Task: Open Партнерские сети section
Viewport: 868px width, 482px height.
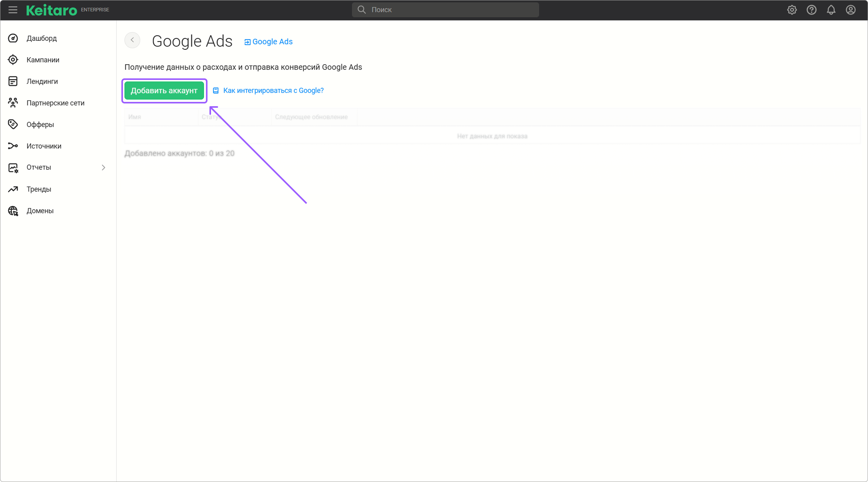Action: [56, 103]
